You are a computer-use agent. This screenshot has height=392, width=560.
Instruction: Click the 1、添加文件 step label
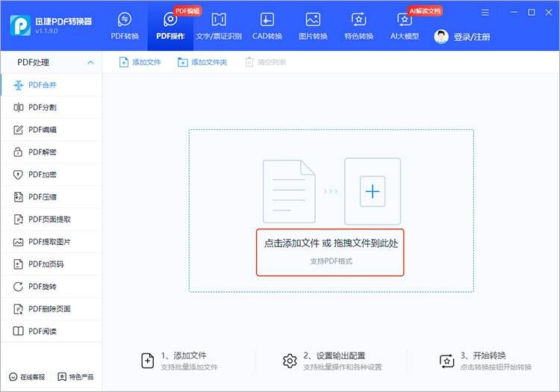point(184,355)
